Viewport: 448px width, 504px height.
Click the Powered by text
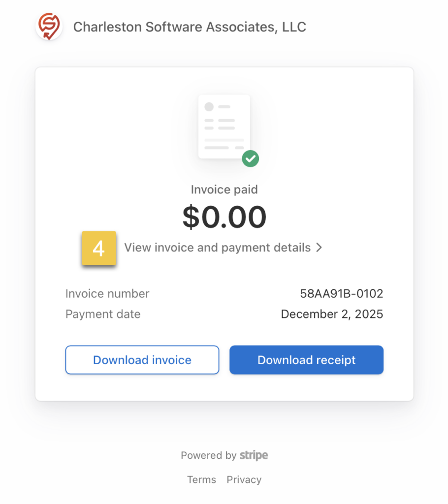pos(208,455)
